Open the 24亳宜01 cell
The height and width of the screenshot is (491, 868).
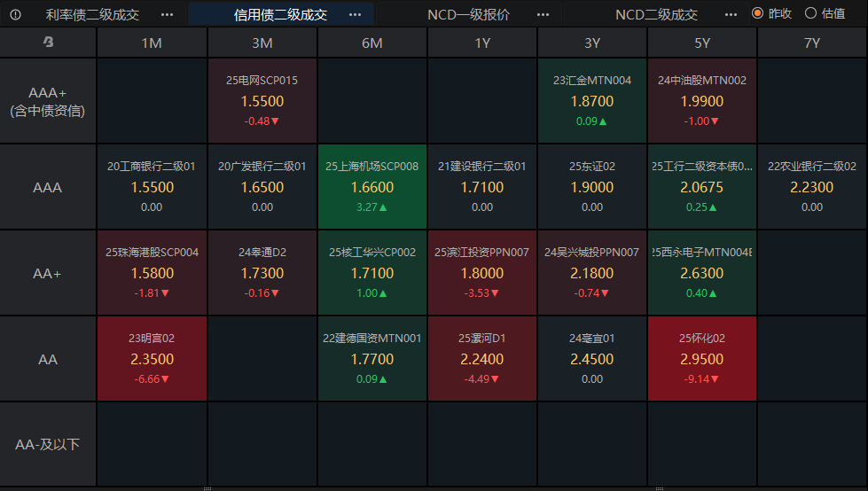pyautogui.click(x=591, y=359)
